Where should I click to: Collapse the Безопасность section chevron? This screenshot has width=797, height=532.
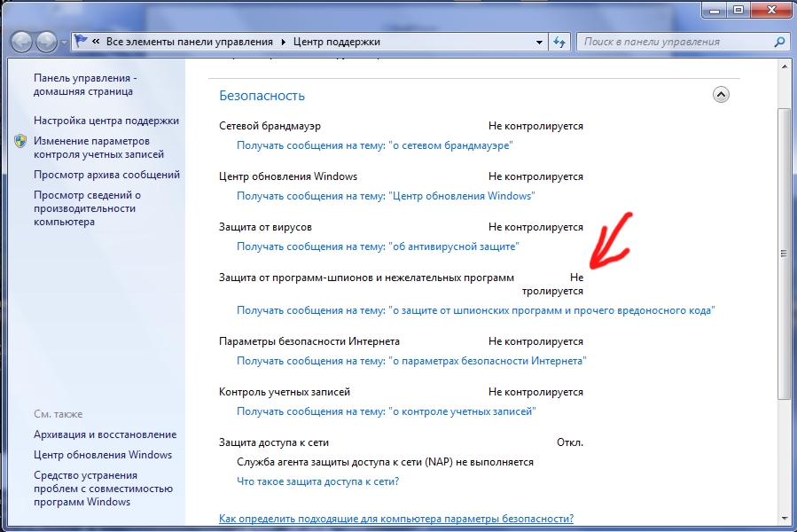721,95
